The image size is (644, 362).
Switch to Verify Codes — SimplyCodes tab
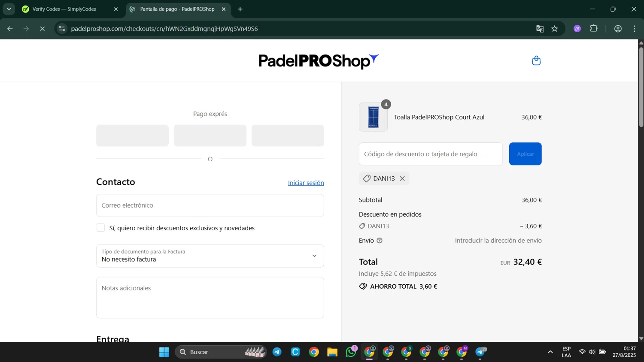point(64,9)
